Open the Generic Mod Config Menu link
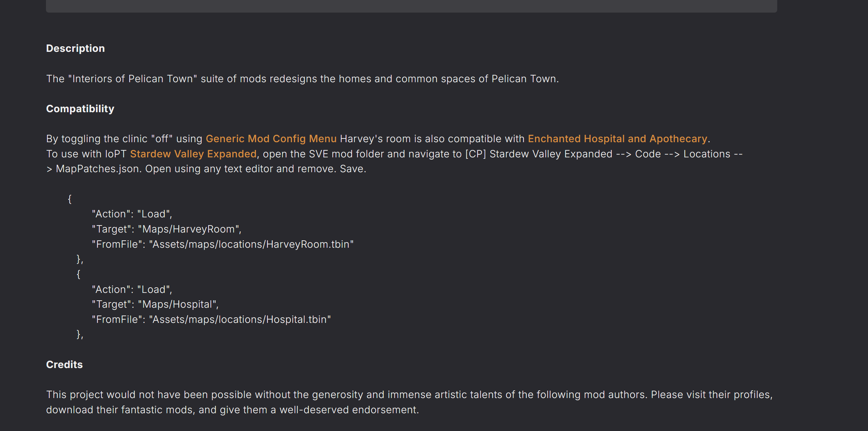Image resolution: width=868 pixels, height=431 pixels. point(271,139)
